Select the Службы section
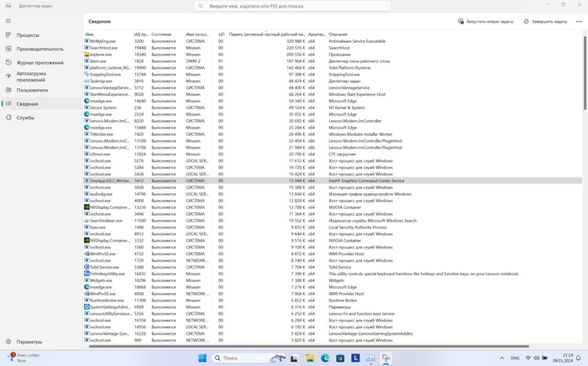The height and width of the screenshot is (366, 588). (41, 118)
